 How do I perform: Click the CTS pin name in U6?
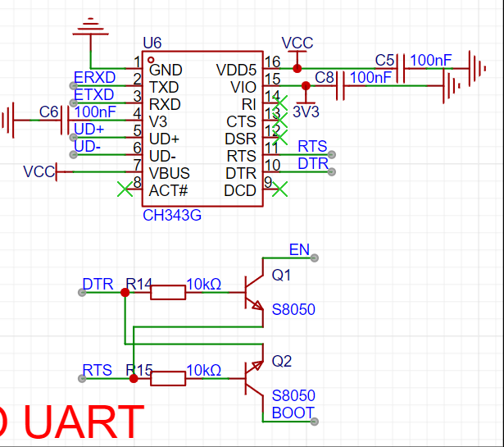(x=241, y=122)
